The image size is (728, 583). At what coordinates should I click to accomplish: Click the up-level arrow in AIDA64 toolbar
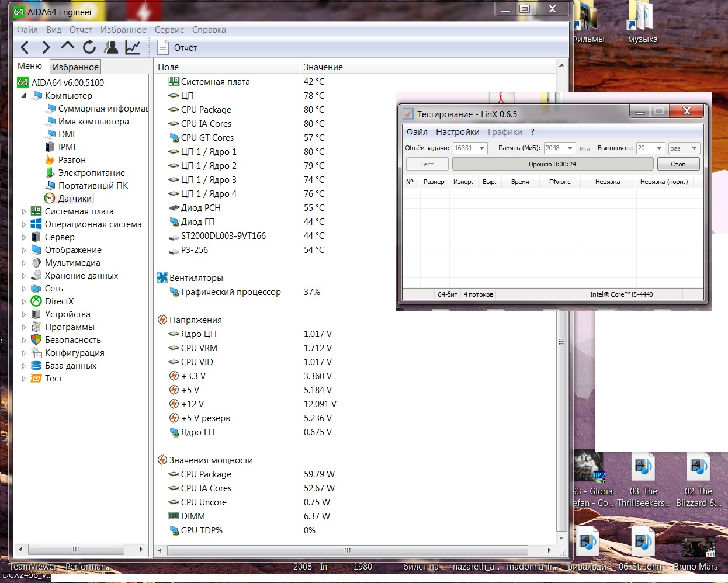pyautogui.click(x=68, y=46)
